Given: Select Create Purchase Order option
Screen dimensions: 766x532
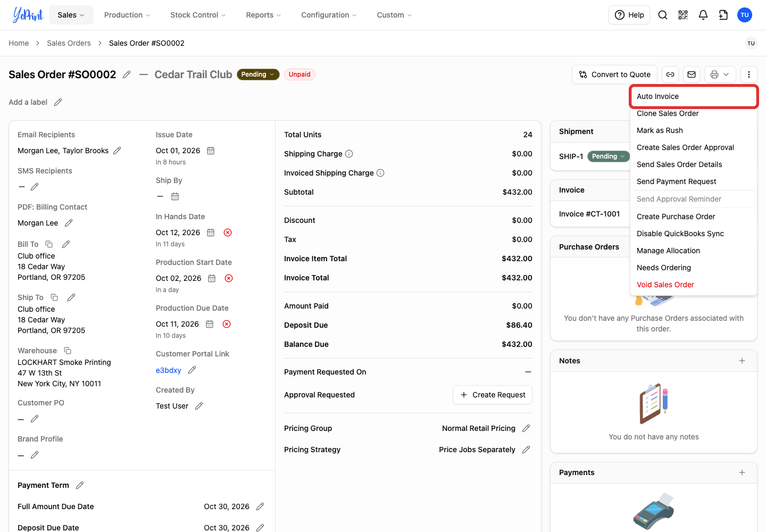Looking at the screenshot, I should pos(694,217).
